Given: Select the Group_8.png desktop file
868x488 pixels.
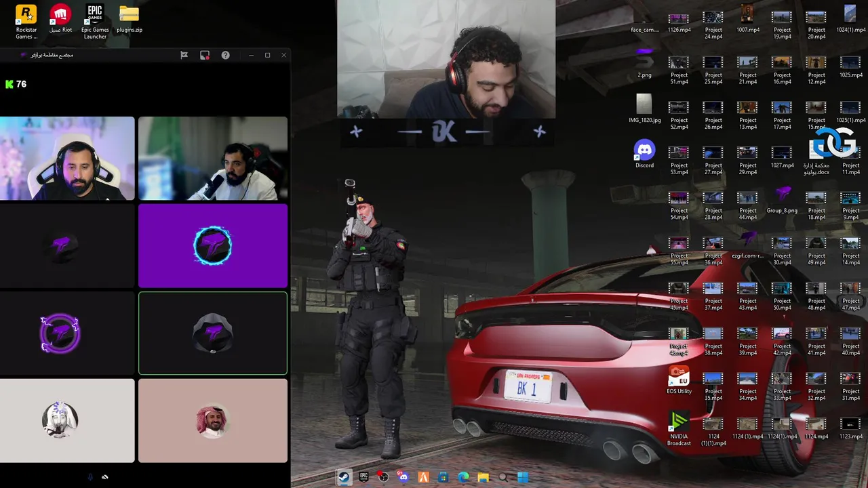Looking at the screenshot, I should point(782,200).
